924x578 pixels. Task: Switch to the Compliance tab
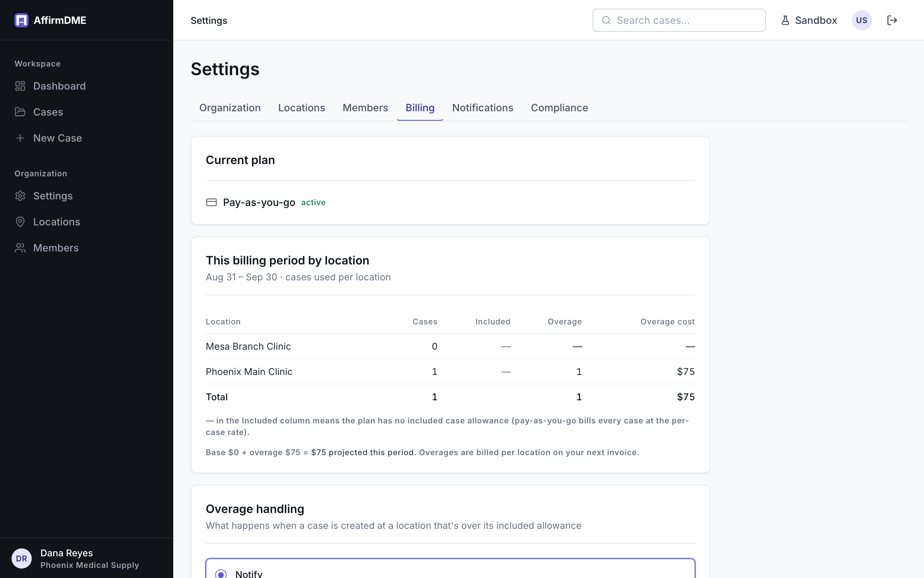[x=559, y=108]
